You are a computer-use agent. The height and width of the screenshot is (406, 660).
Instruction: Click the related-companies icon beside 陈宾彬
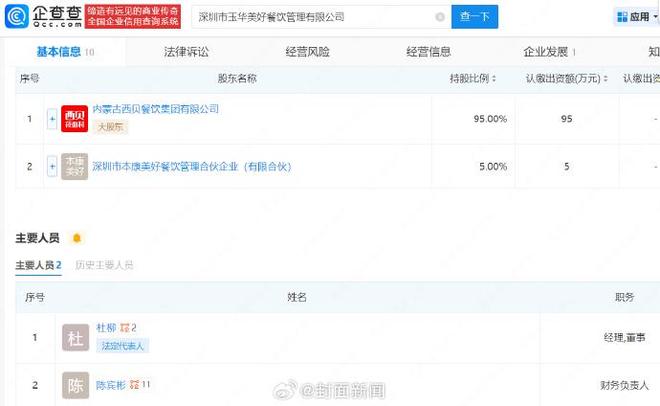coord(134,385)
